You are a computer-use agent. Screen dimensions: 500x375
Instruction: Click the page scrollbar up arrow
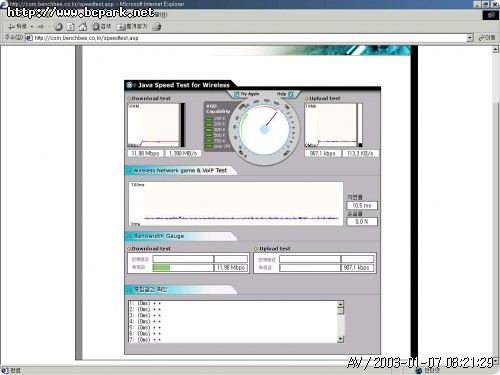(x=495, y=49)
